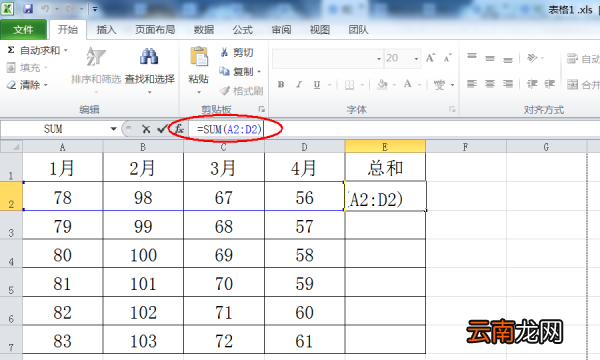Select column E header
This screenshot has width=600, height=360.
tap(385, 147)
